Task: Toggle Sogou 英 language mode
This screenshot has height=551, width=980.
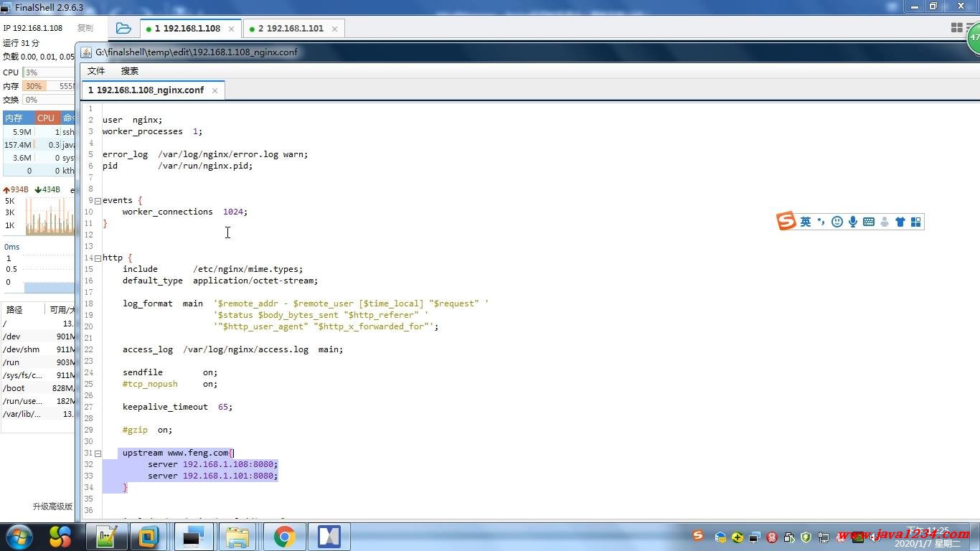Action: coord(806,222)
